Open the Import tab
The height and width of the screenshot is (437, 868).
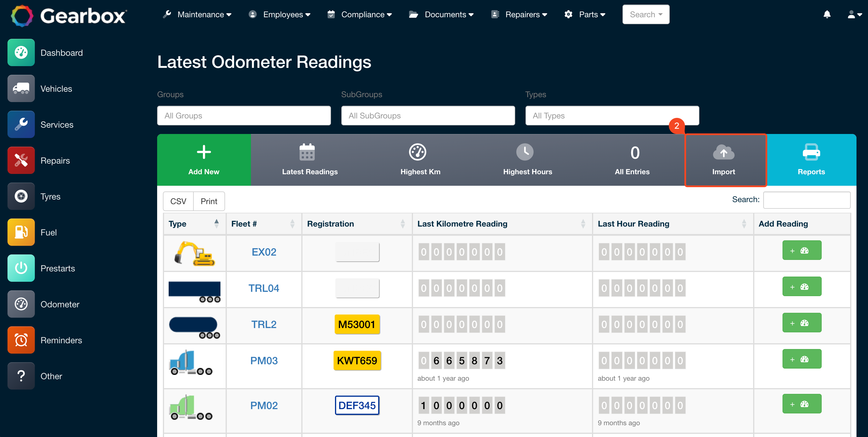(726, 160)
